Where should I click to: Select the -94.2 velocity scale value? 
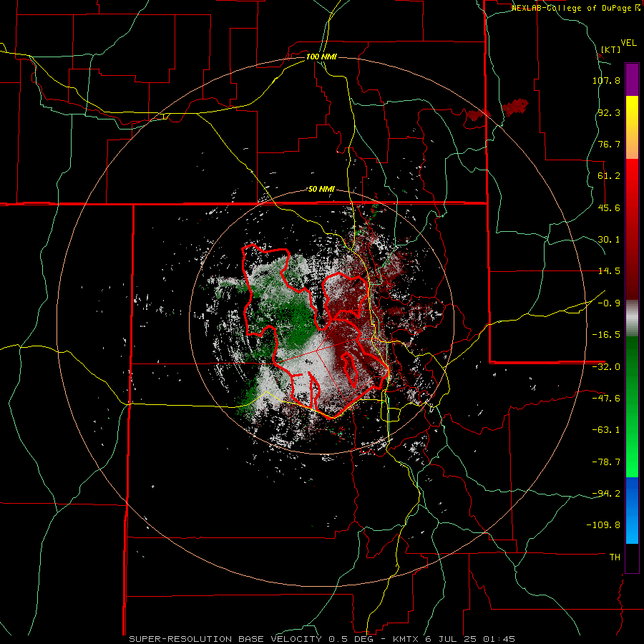coord(606,494)
